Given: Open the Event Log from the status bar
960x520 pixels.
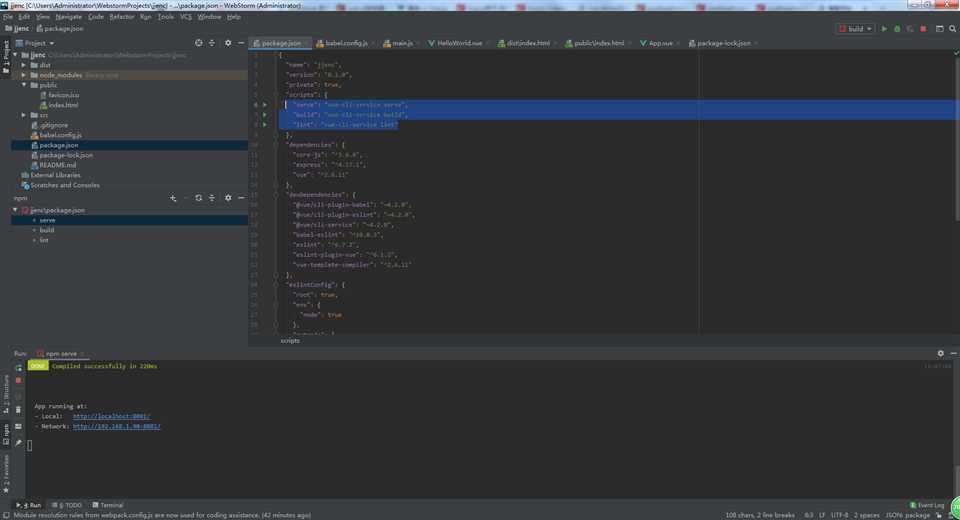Looking at the screenshot, I should [927, 505].
